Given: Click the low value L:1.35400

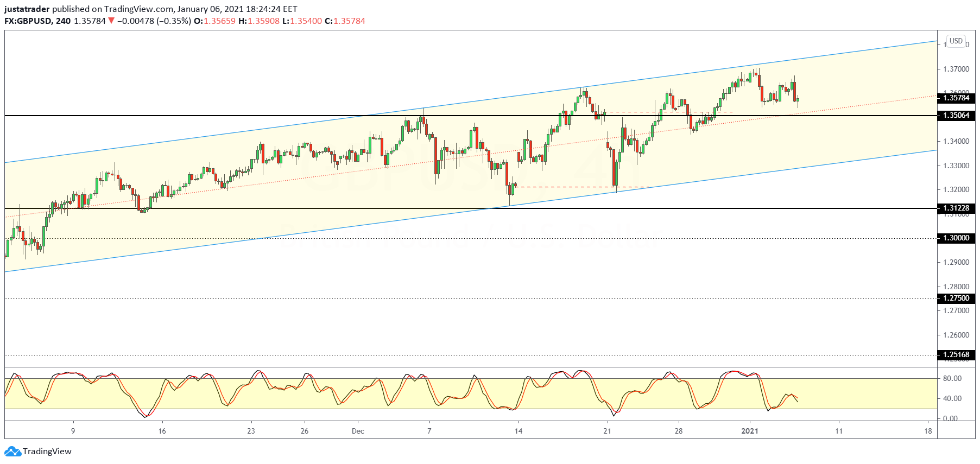Looking at the screenshot, I should click(302, 21).
